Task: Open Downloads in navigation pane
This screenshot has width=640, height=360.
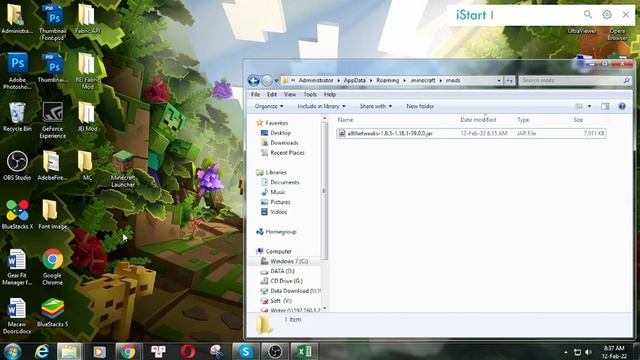Action: point(280,143)
